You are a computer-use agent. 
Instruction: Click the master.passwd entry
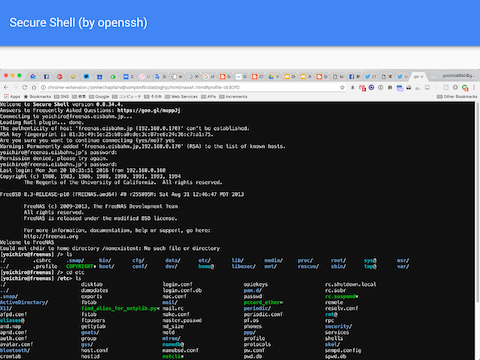[x=182, y=320]
